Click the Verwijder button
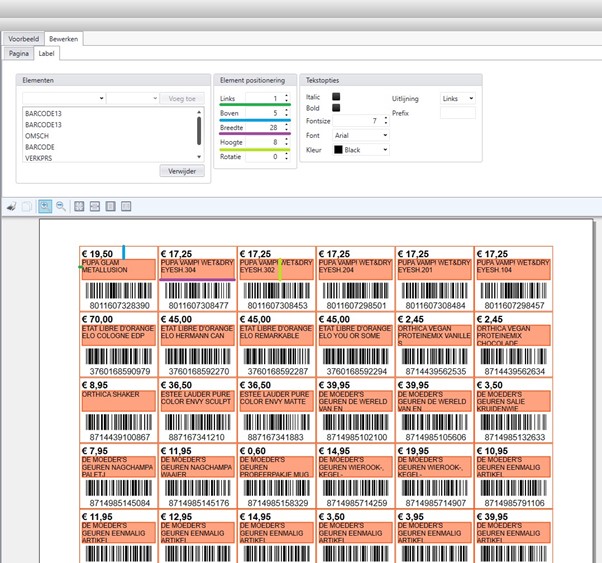 tap(182, 171)
